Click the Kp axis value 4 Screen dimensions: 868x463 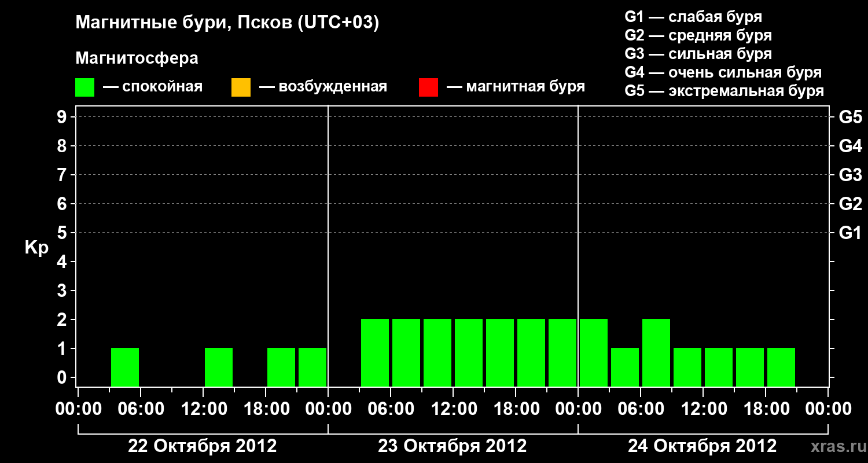[x=63, y=262]
